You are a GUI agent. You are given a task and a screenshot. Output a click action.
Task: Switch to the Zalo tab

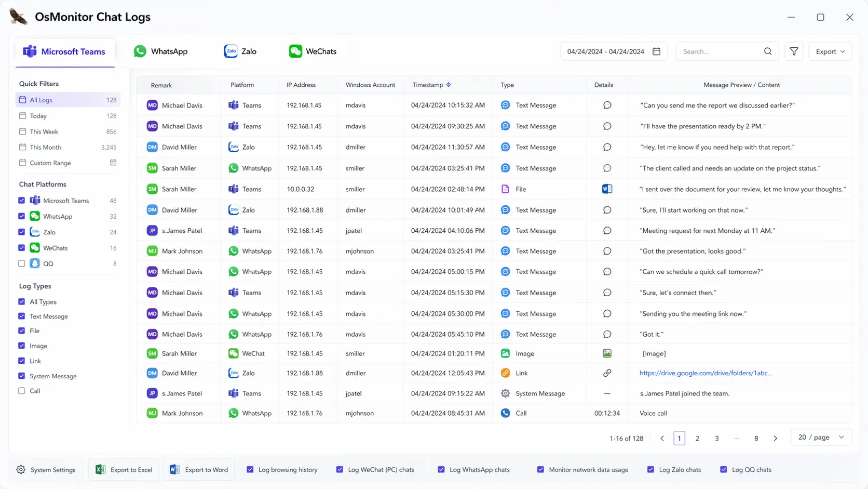[240, 51]
